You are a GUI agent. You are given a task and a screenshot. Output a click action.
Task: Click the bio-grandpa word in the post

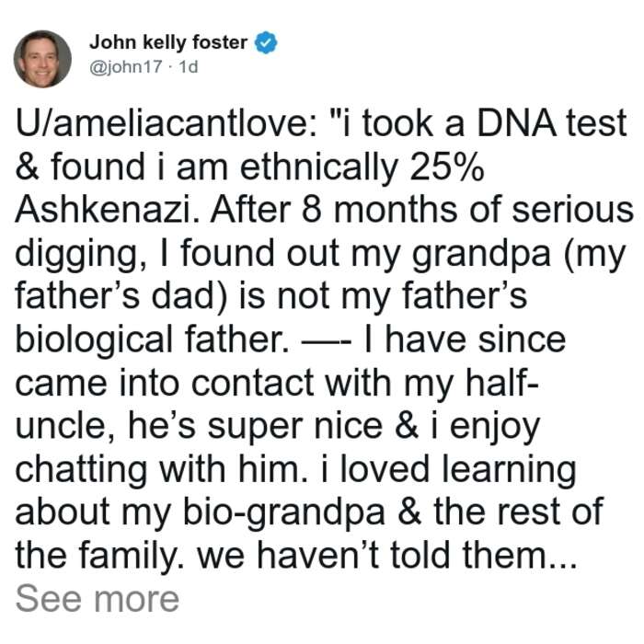click(x=283, y=513)
